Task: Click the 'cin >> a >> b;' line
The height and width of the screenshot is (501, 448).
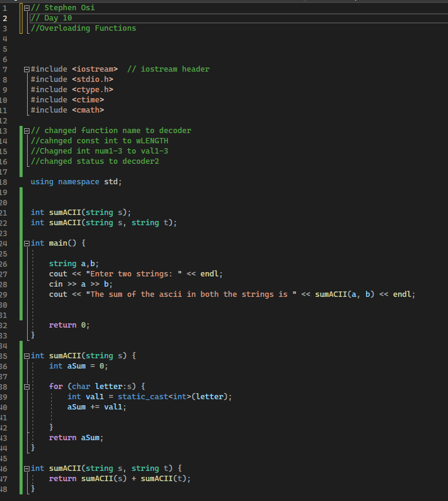Action: click(81, 284)
